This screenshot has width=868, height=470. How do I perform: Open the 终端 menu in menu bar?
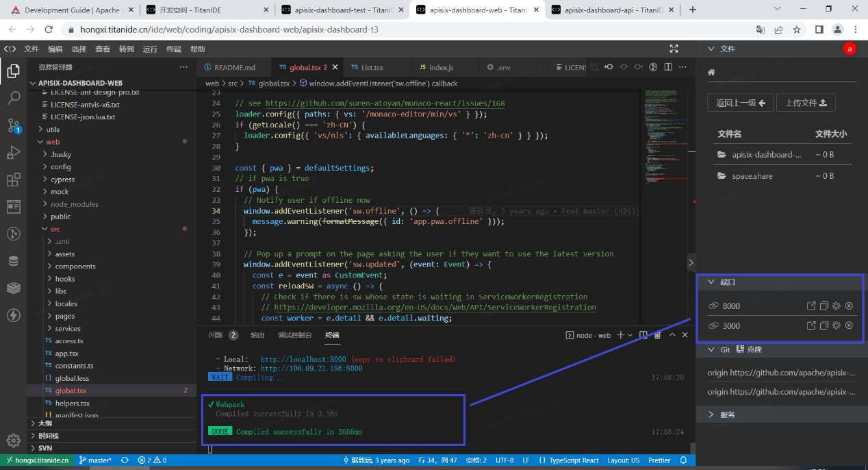174,49
